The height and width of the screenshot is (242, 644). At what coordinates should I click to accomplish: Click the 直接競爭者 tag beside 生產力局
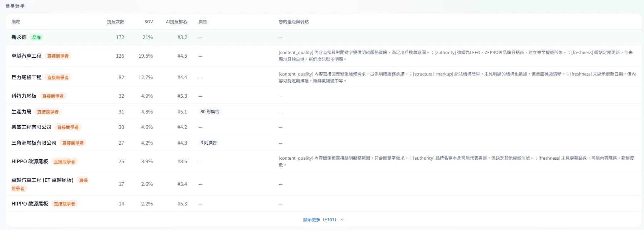click(48, 112)
